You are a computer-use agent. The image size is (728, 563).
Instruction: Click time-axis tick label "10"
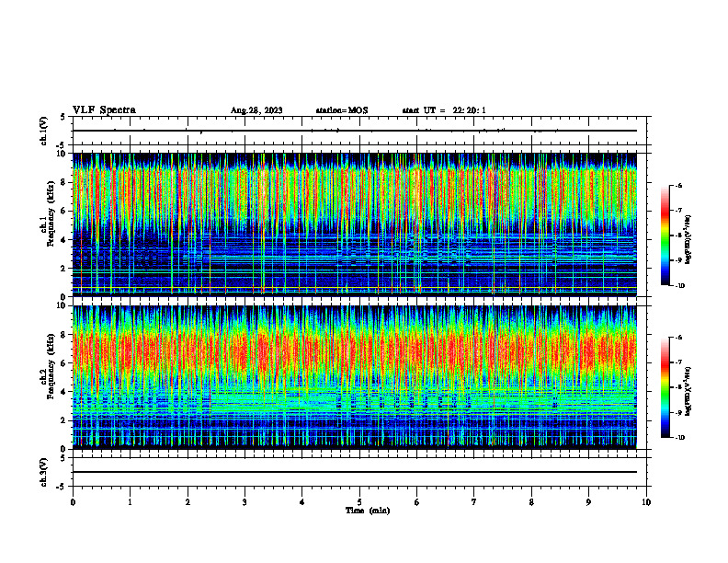tap(646, 502)
